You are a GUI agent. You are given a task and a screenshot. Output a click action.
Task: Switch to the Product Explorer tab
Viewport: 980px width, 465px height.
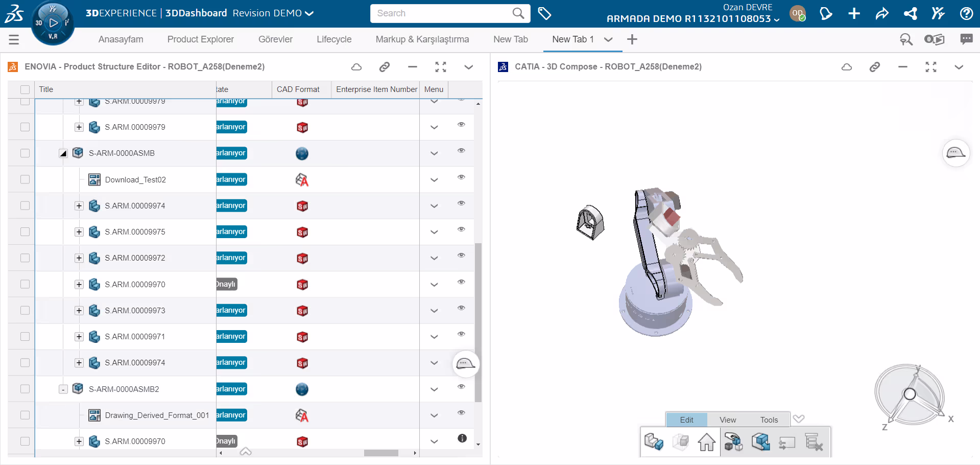point(201,39)
